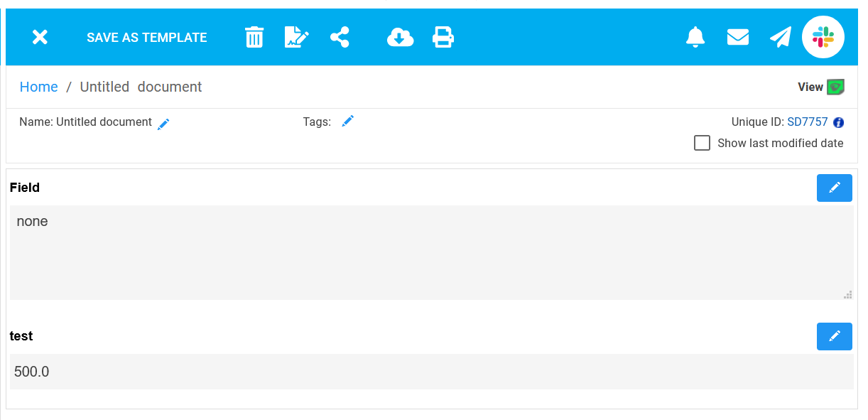Screen dimensions: 868x420
Task: Open the envelope mail icon
Action: tap(738, 36)
